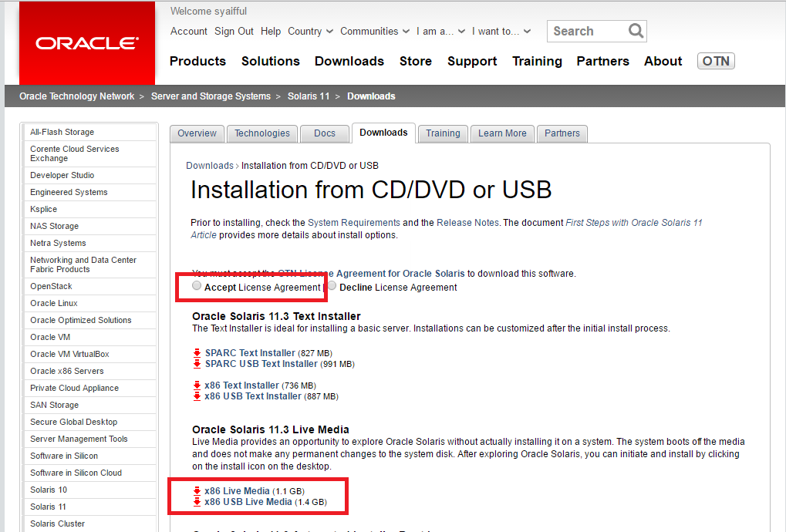Open the 'I am a...' dropdown

coord(440,31)
